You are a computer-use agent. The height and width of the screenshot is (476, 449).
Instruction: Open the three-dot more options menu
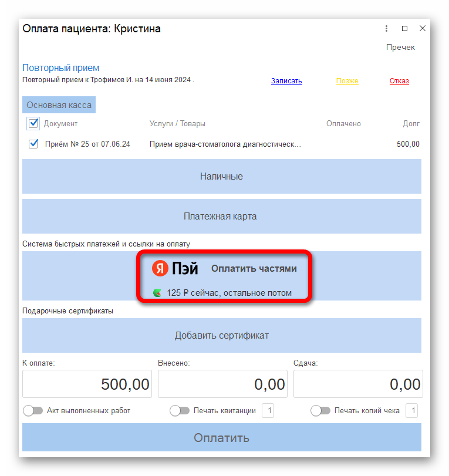386,28
